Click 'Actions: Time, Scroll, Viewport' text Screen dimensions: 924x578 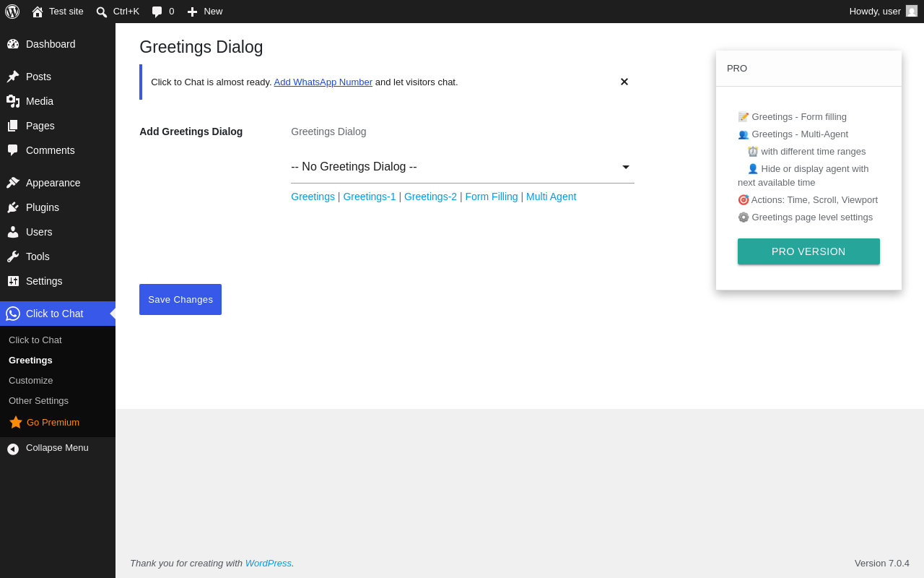[x=814, y=199]
